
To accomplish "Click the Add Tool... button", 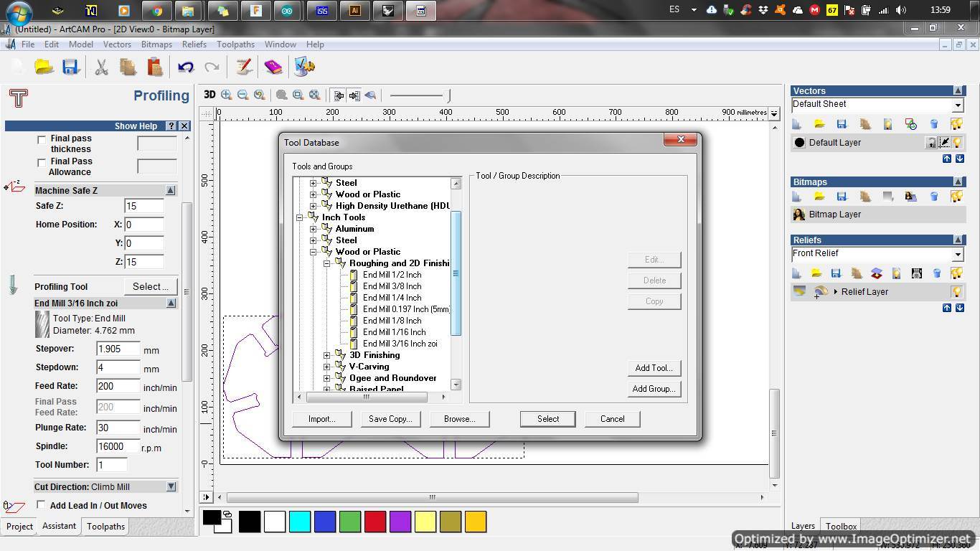I will (654, 368).
